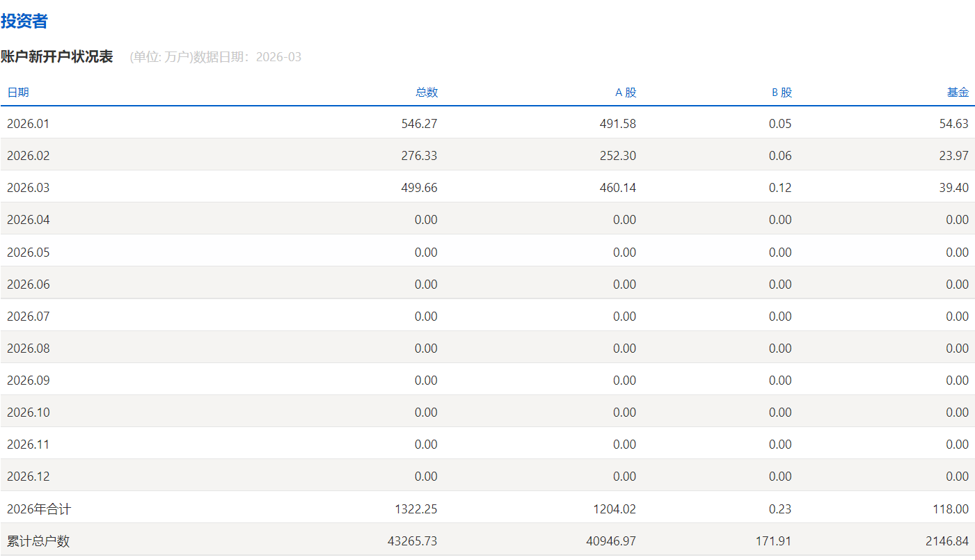
Task: Select the 2026.01 row date cell
Action: point(29,124)
